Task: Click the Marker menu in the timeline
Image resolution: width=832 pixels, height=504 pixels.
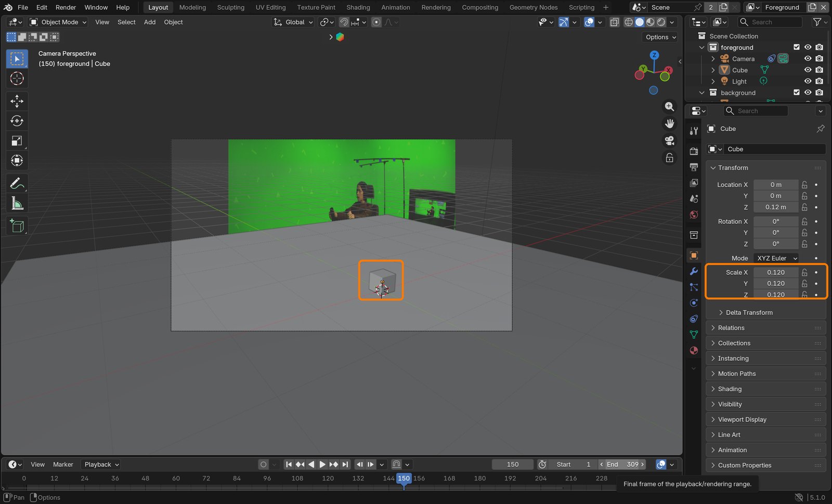Action: click(x=63, y=465)
